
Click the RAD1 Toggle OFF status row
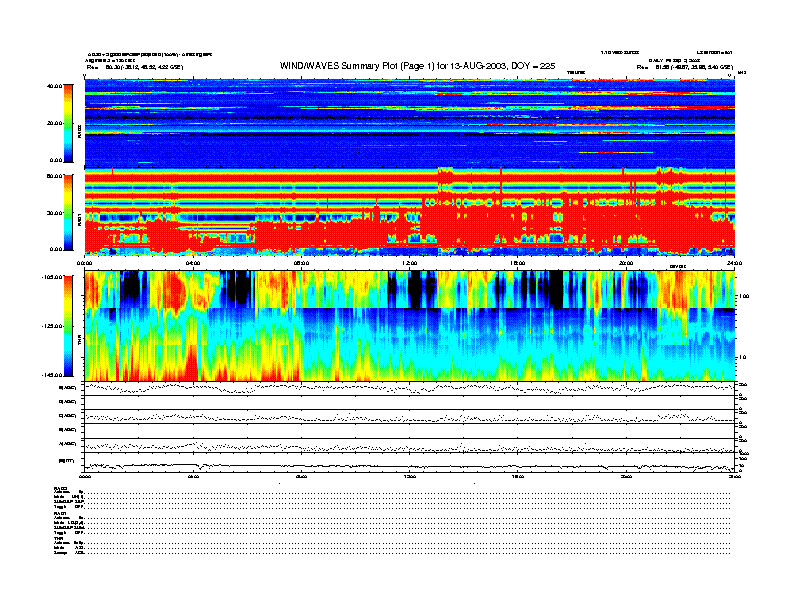(72, 533)
